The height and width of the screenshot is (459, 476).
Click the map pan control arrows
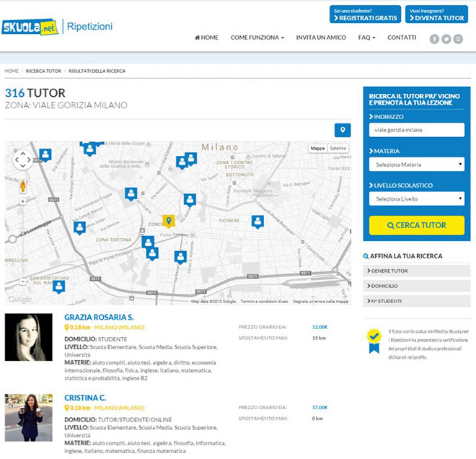23,159
